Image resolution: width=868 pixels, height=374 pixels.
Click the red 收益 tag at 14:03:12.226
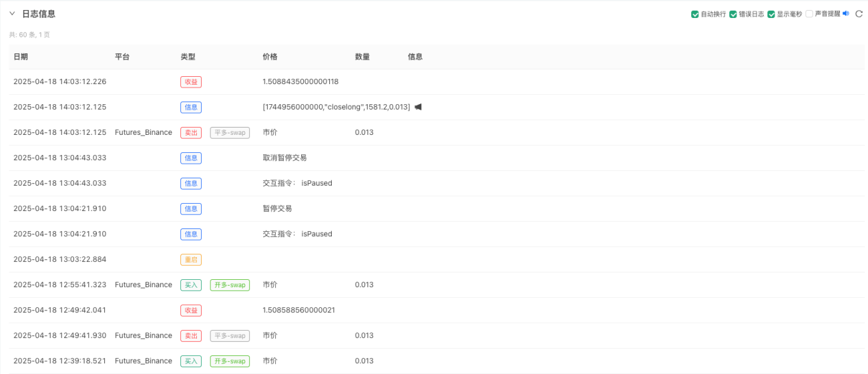[191, 81]
